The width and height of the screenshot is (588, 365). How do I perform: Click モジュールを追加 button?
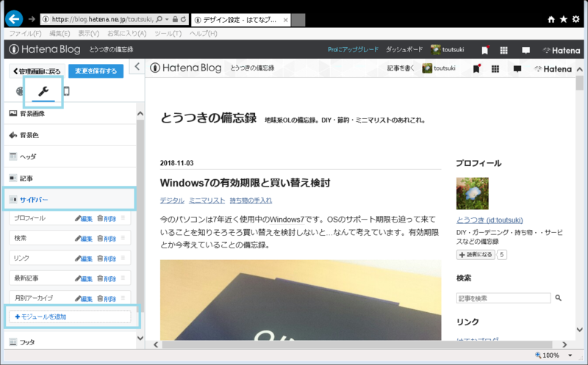pyautogui.click(x=70, y=317)
